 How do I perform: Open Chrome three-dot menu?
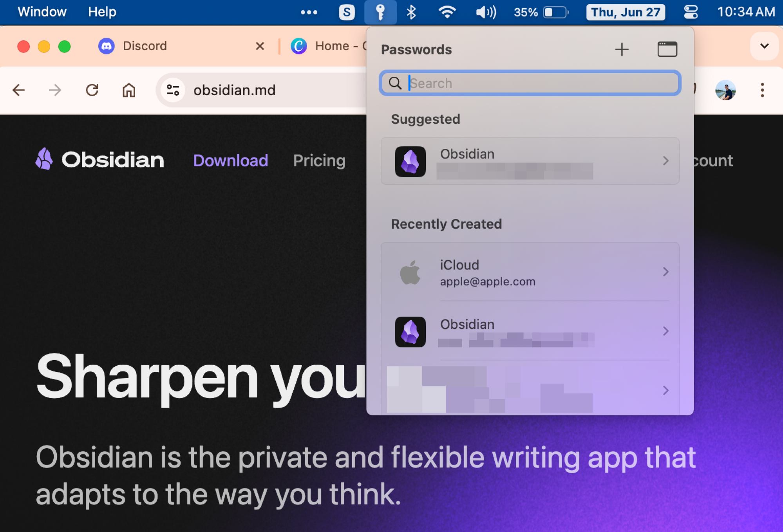coord(762,90)
